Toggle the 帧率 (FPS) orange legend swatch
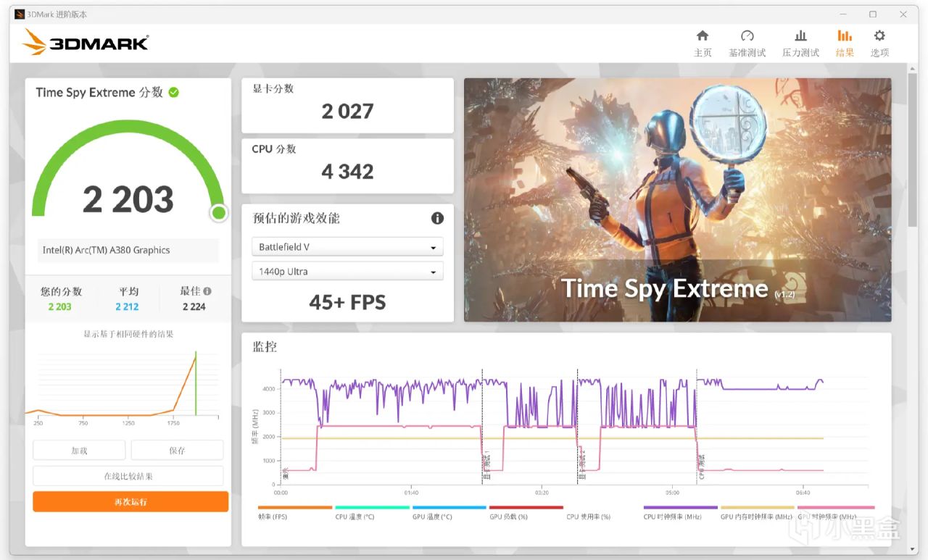928x560 pixels. (295, 508)
